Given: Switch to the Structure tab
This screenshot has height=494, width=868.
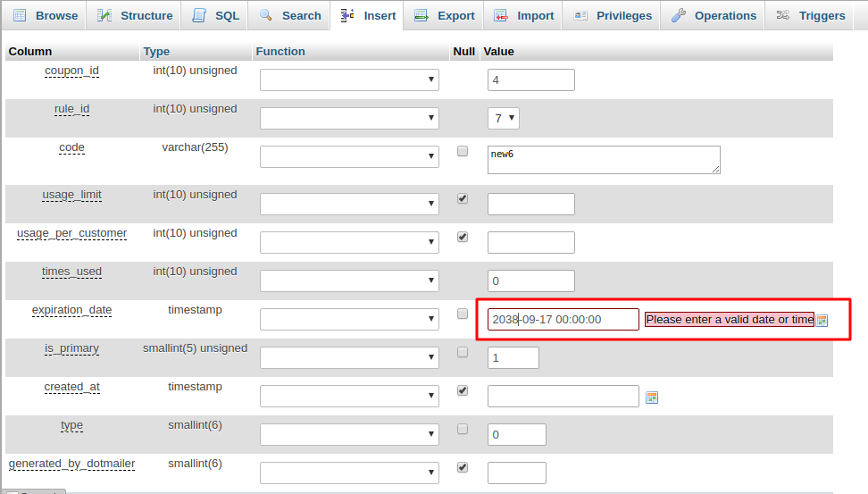Looking at the screenshot, I should tap(133, 15).
